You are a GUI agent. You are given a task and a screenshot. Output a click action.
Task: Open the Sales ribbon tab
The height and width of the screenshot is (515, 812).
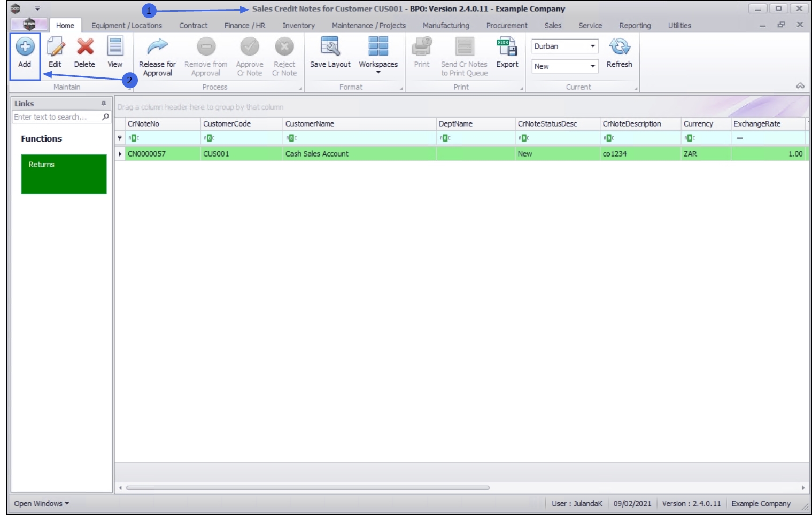(553, 25)
